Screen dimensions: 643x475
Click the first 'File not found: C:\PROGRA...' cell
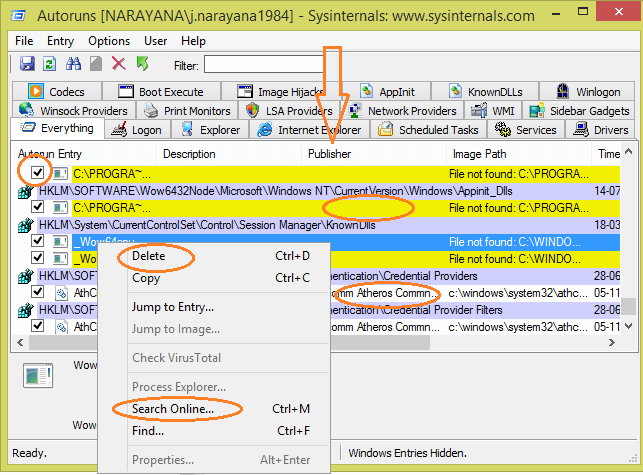[519, 174]
